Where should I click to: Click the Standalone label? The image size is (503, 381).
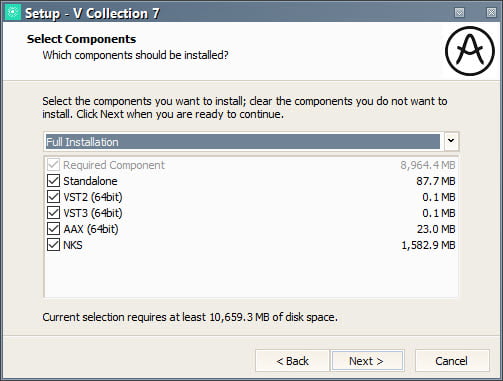(90, 181)
